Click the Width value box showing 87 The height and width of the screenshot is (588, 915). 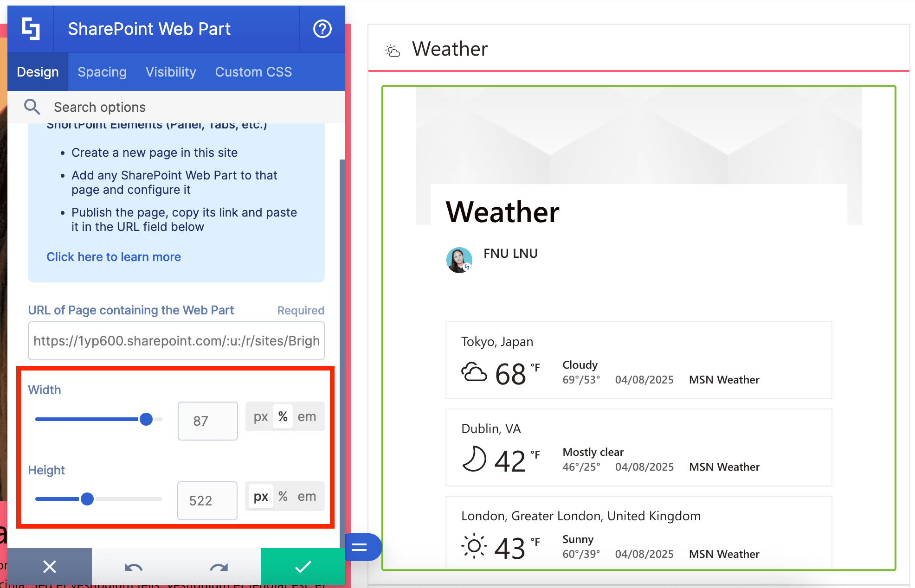click(x=207, y=421)
